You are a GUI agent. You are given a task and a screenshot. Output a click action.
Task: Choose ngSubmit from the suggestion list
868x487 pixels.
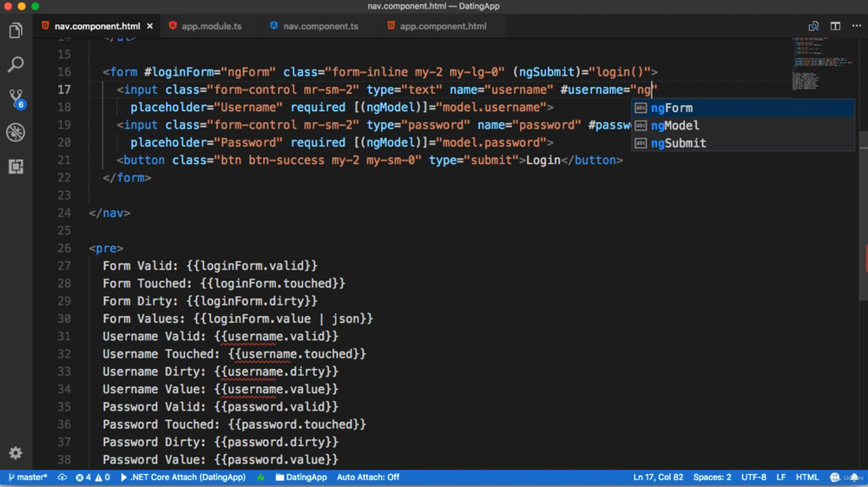point(743,143)
